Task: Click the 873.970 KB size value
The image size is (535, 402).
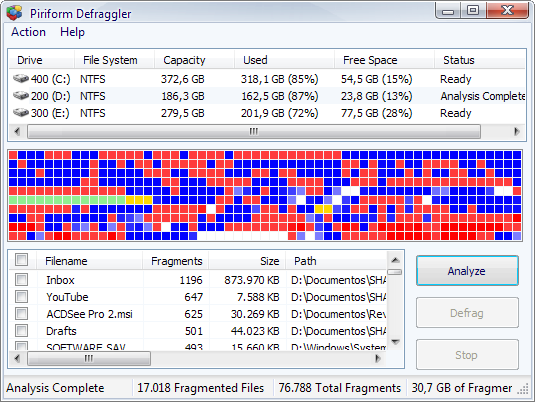Action: [252, 280]
